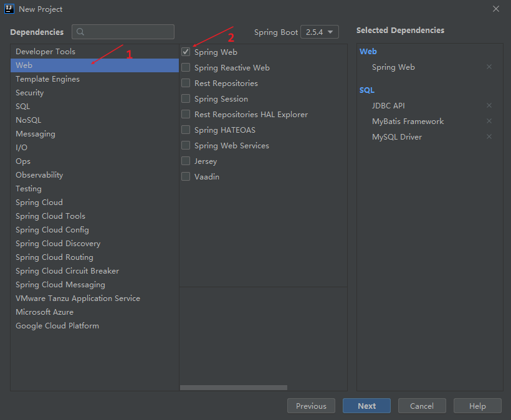
Task: Click the SQL heading in Selected Dependencies
Action: [x=366, y=90]
